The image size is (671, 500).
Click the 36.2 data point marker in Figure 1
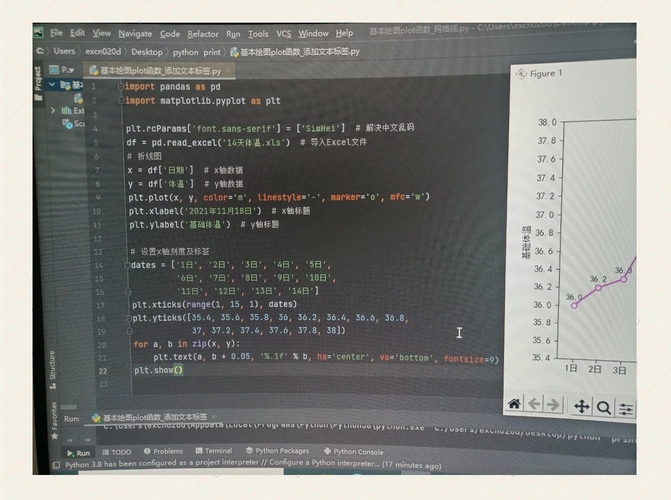[x=599, y=288]
